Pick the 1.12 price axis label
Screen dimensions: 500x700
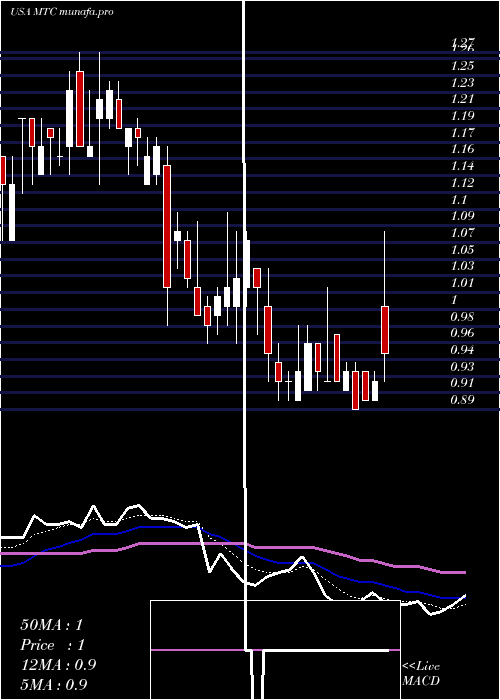(x=462, y=183)
